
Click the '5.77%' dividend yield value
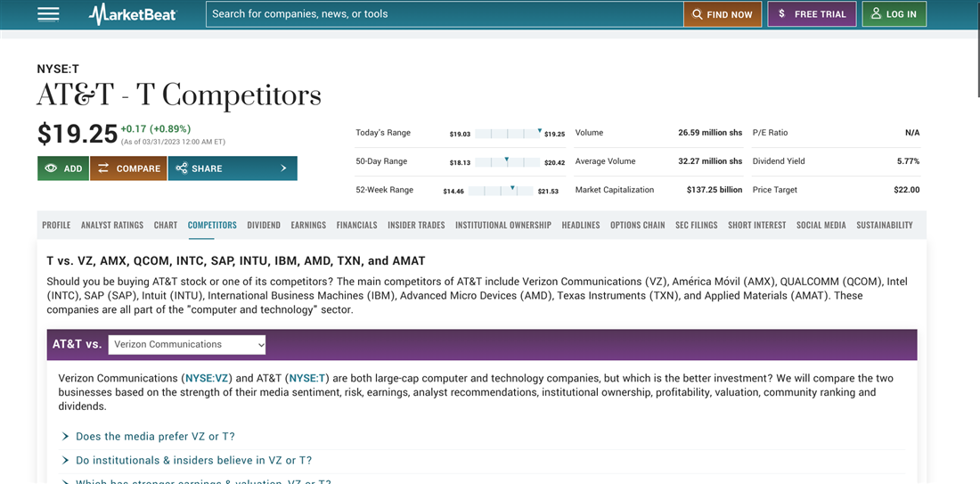point(908,161)
